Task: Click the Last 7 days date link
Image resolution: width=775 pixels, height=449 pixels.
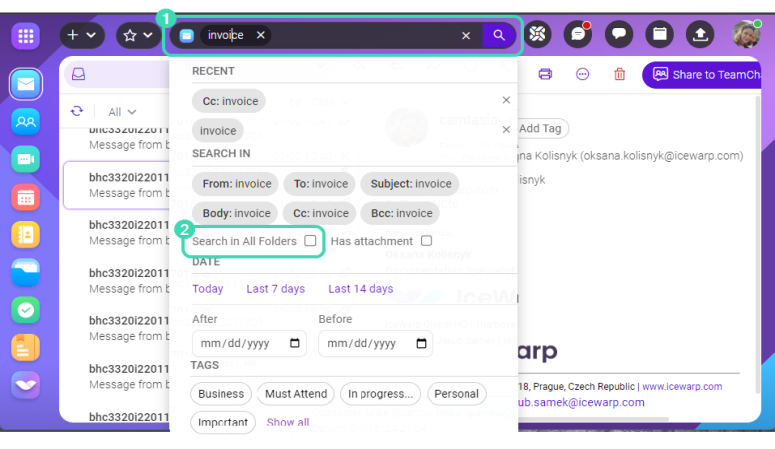Action: point(275,289)
